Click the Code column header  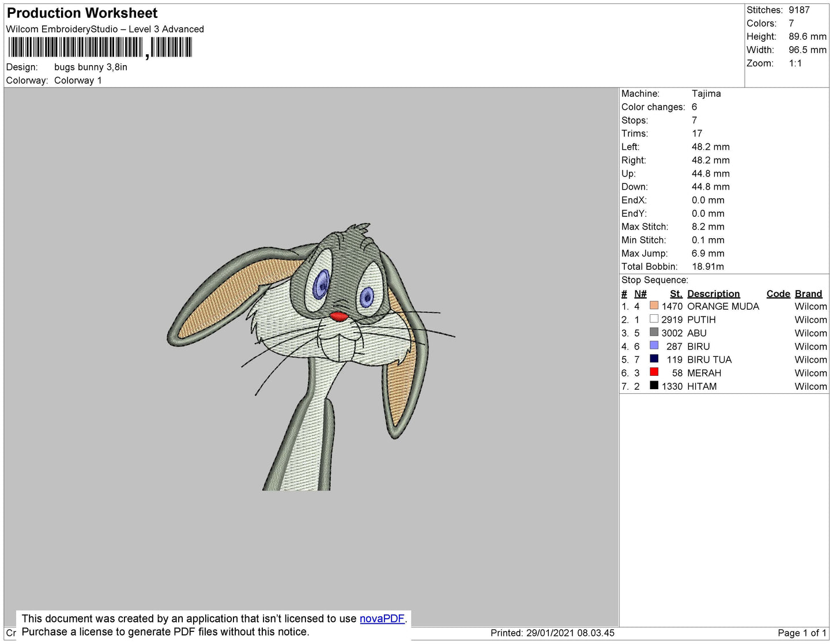(778, 293)
